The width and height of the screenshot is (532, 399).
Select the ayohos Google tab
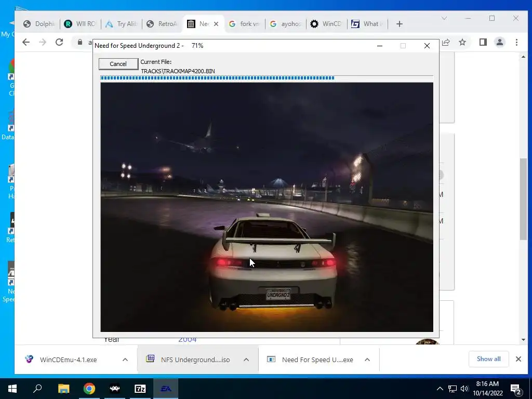point(285,24)
